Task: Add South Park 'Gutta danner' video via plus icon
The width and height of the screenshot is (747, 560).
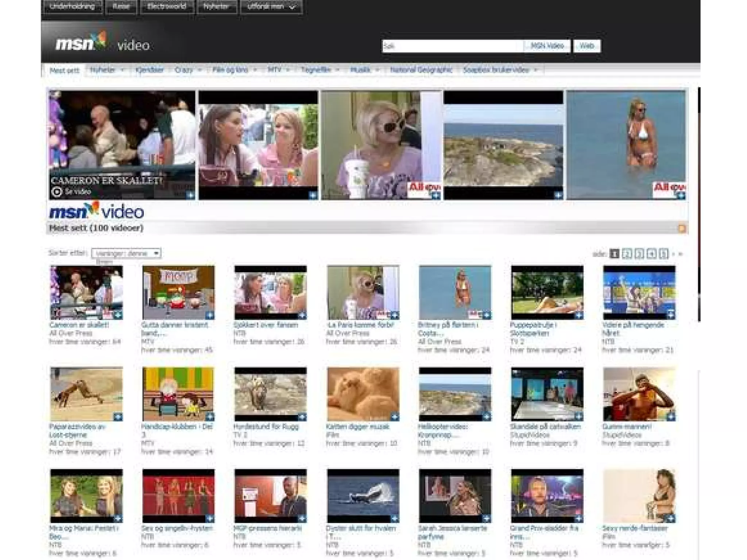Action: click(x=210, y=315)
